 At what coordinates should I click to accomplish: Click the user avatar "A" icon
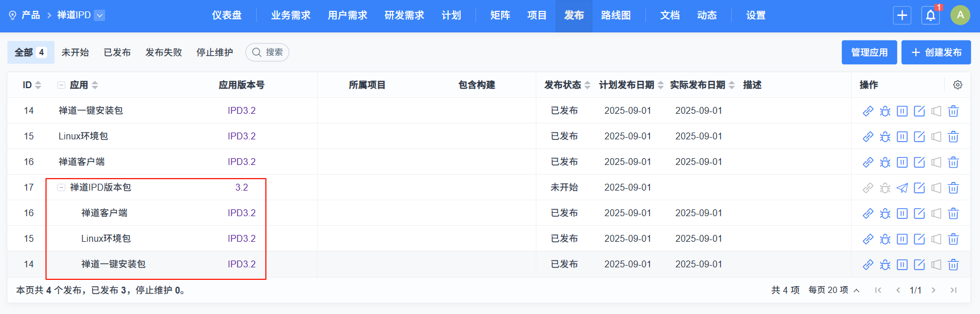point(960,15)
